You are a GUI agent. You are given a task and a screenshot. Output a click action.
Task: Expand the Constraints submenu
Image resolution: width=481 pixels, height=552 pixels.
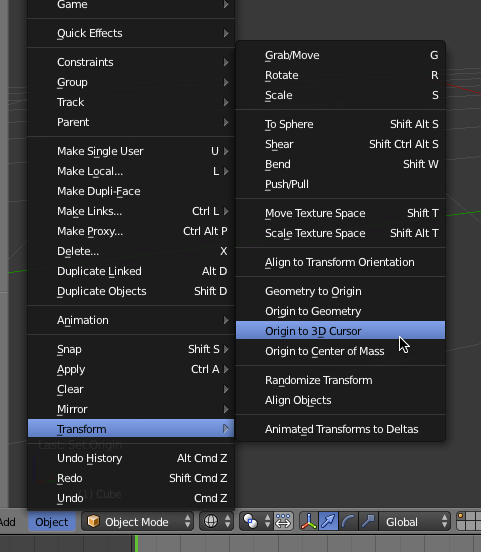pos(131,62)
